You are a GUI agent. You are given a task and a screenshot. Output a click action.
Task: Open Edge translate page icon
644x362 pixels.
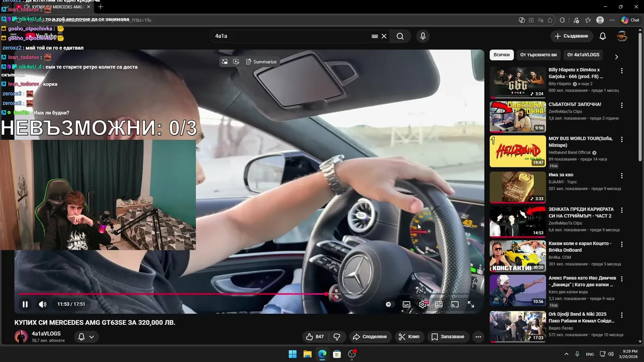541,20
